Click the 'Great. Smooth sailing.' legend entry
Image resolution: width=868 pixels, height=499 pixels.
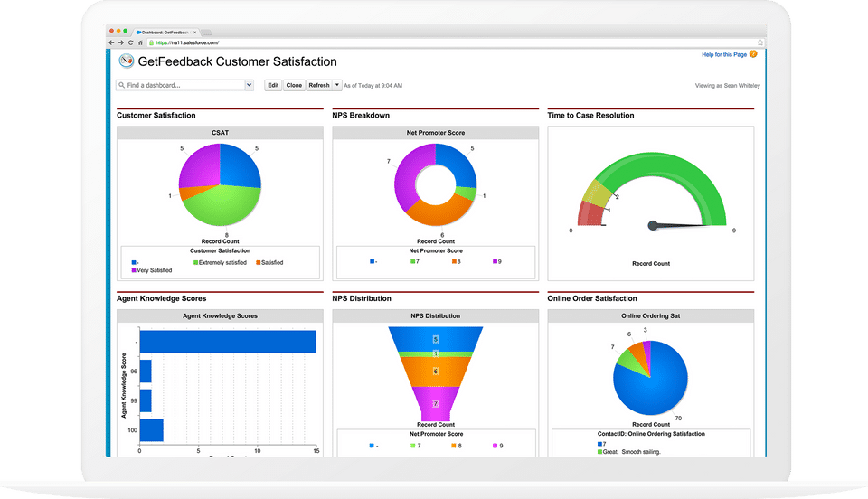[629, 452]
